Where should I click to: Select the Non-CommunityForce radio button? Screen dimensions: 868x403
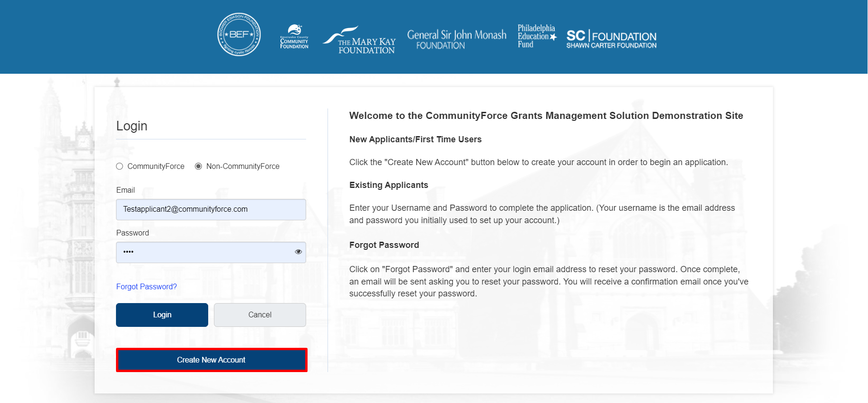click(199, 166)
